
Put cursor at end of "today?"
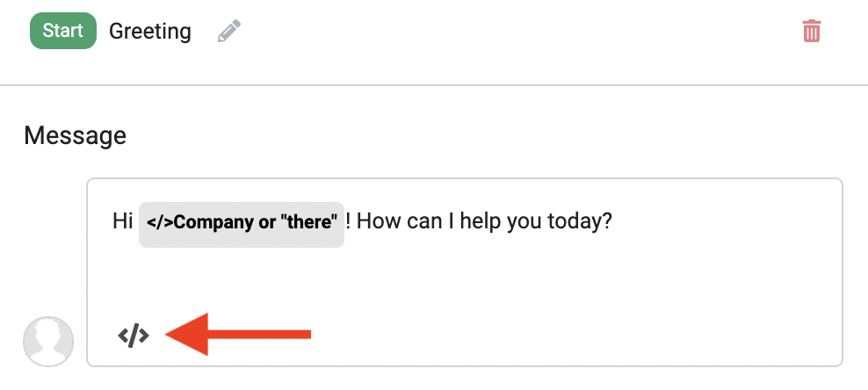pyautogui.click(x=613, y=222)
